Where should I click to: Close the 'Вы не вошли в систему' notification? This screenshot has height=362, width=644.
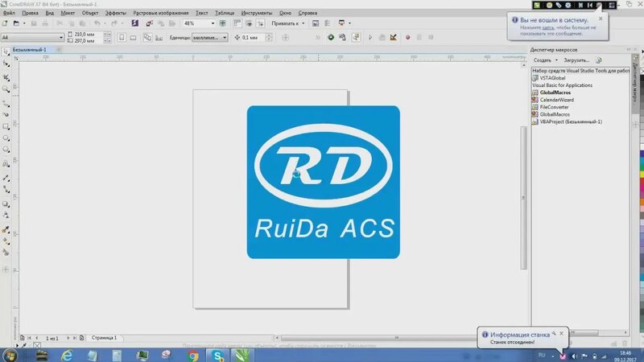tap(601, 19)
